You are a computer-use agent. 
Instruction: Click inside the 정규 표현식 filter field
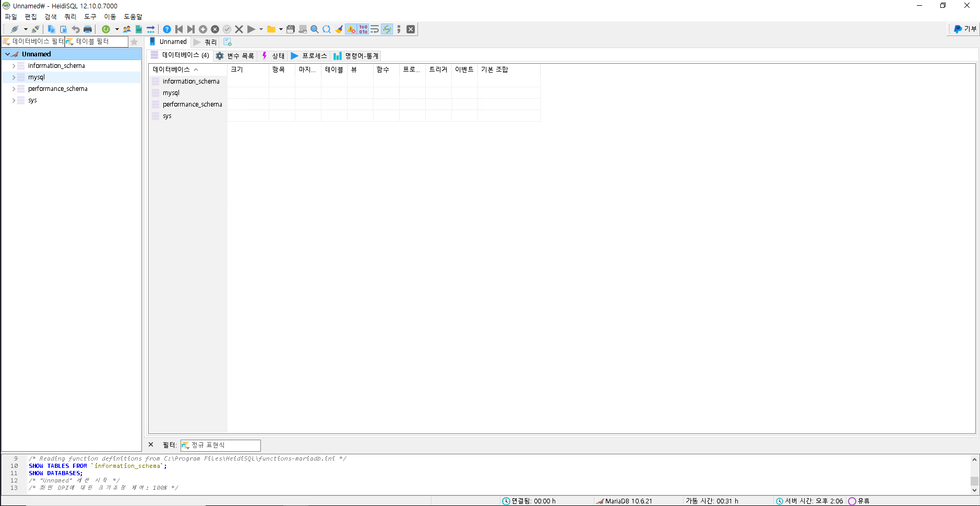click(224, 445)
